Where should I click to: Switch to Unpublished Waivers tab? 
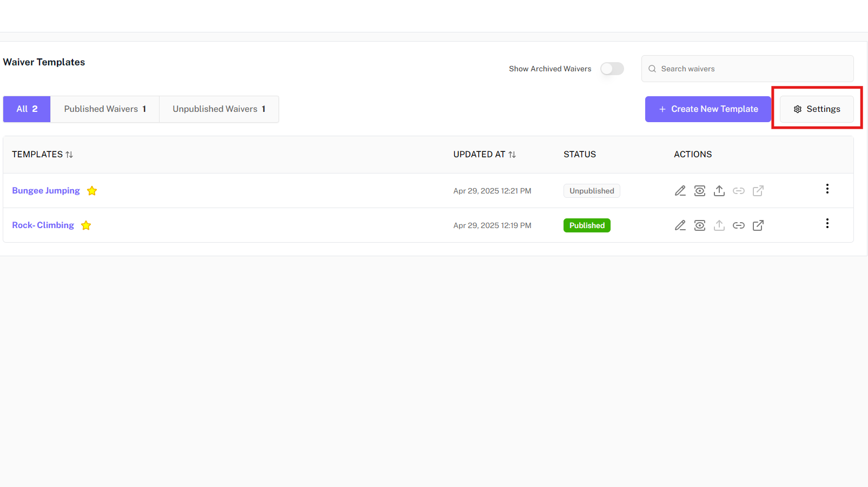[x=218, y=109]
